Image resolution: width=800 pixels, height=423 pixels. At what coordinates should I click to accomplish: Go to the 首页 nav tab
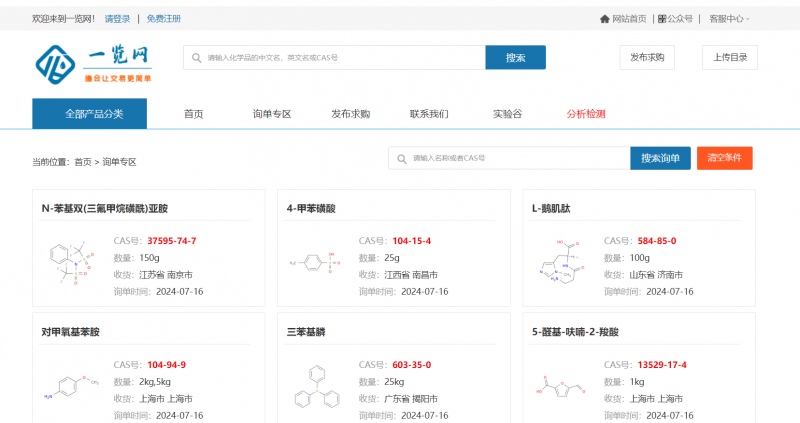[x=193, y=114]
